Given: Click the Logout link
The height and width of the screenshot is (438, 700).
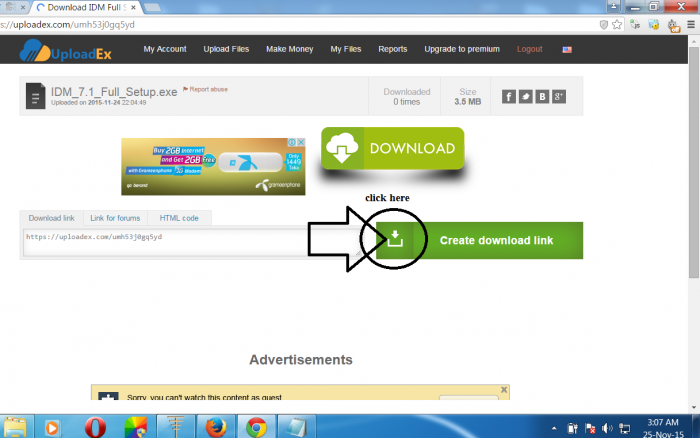Looking at the screenshot, I should pos(529,49).
